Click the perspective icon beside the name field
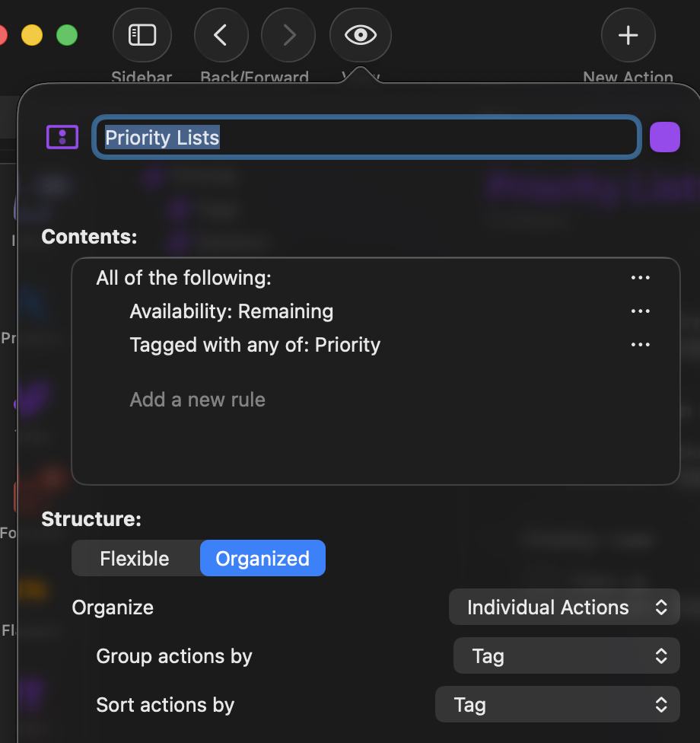 click(62, 137)
